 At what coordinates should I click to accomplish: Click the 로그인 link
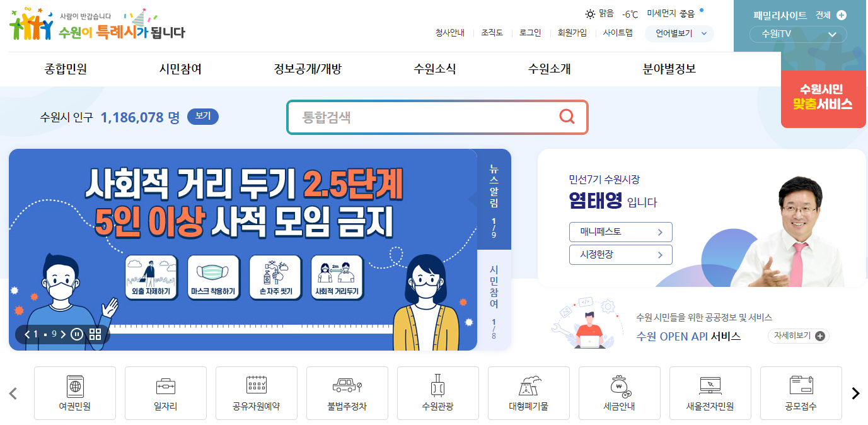(x=530, y=33)
